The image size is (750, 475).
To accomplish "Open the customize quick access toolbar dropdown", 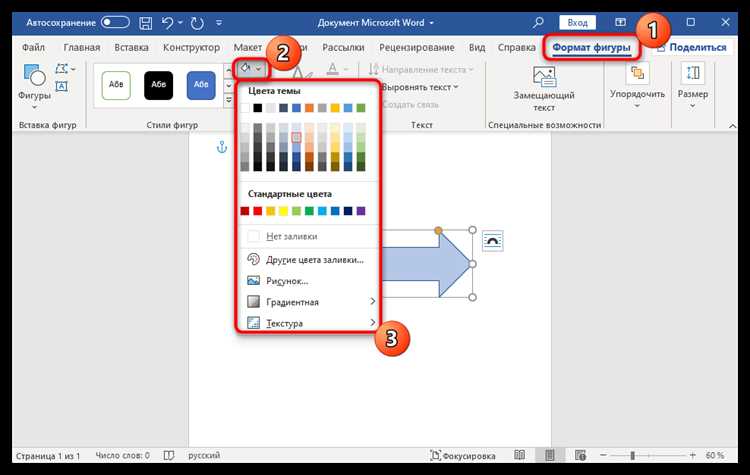I will point(219,22).
